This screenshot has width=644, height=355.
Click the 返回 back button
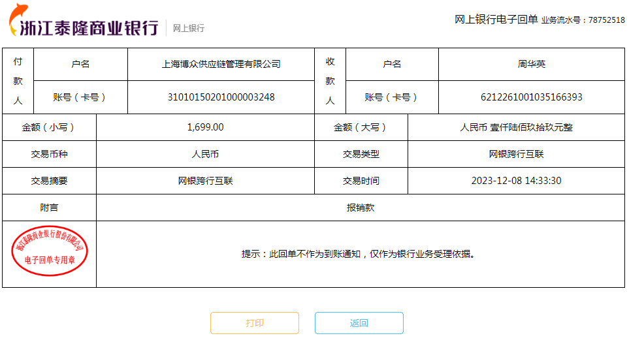[x=359, y=323]
